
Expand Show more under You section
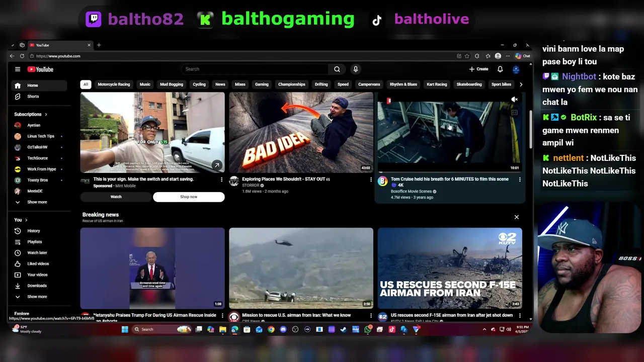(38, 297)
